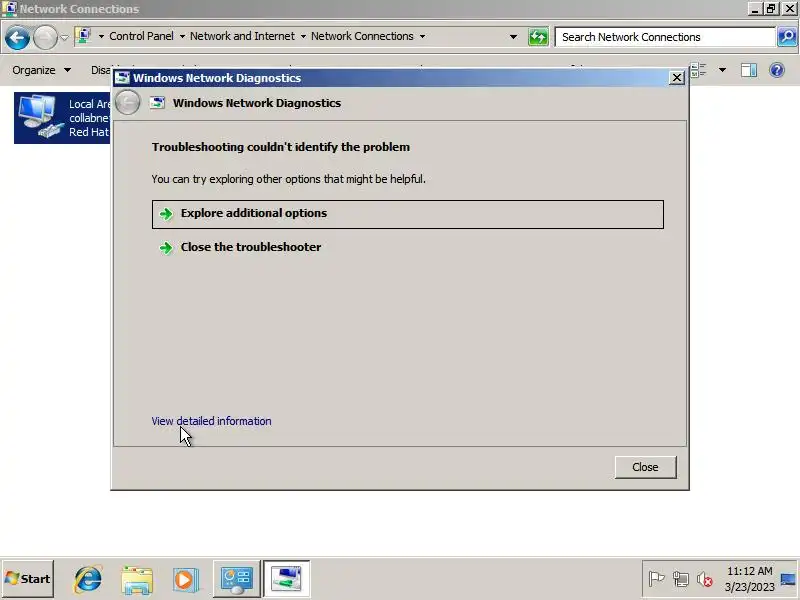Click the change view icon

(x=699, y=70)
